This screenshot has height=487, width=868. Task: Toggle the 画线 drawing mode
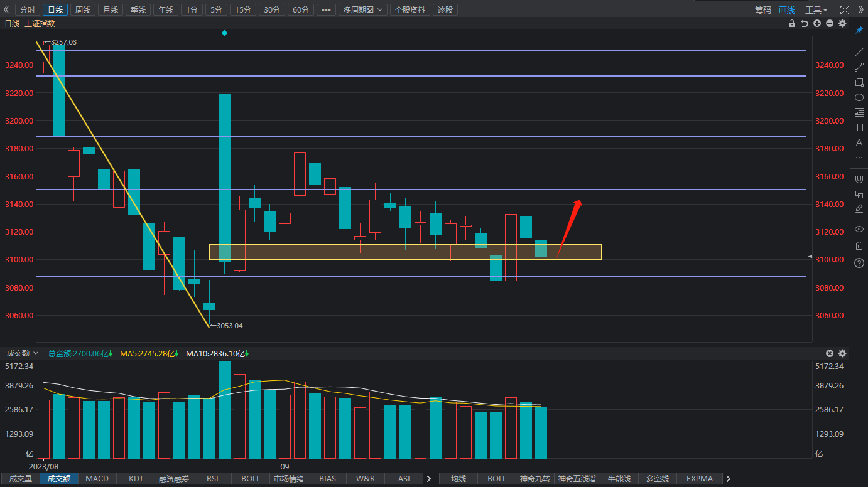[x=786, y=10]
